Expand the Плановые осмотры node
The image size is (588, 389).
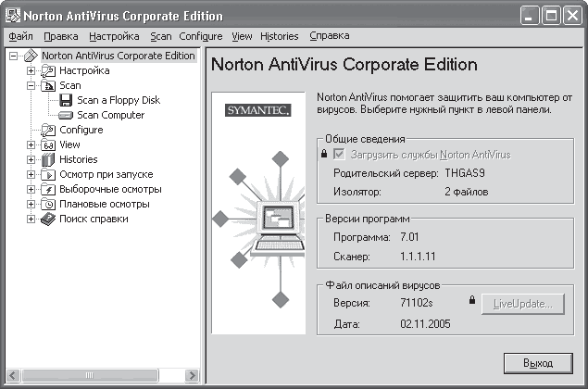coord(31,204)
